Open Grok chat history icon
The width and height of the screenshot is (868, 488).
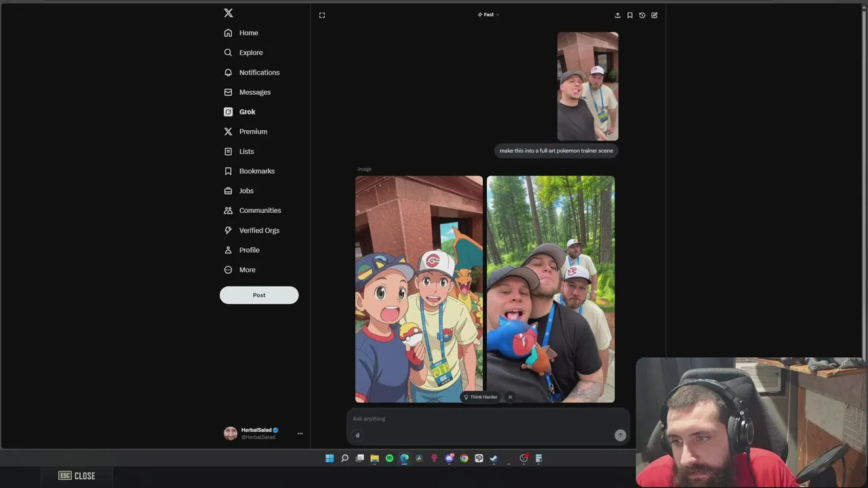point(642,15)
